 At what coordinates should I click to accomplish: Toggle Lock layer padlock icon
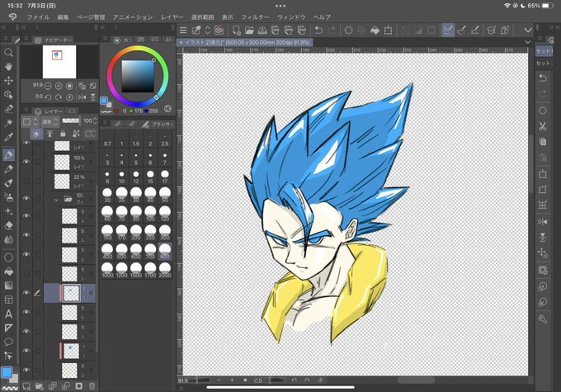(63, 134)
